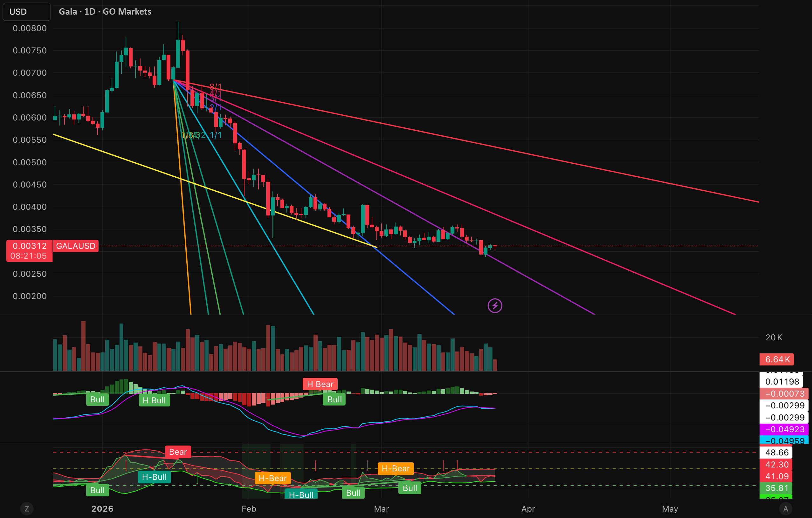Viewport: 812px width, 518px height.
Task: Click the green H Bull MACD label
Action: (x=154, y=400)
